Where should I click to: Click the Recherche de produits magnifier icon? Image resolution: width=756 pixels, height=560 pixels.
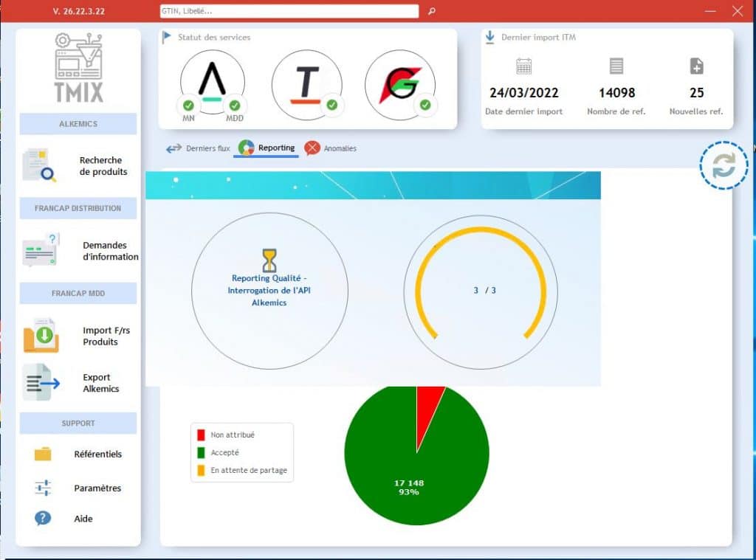(39, 165)
